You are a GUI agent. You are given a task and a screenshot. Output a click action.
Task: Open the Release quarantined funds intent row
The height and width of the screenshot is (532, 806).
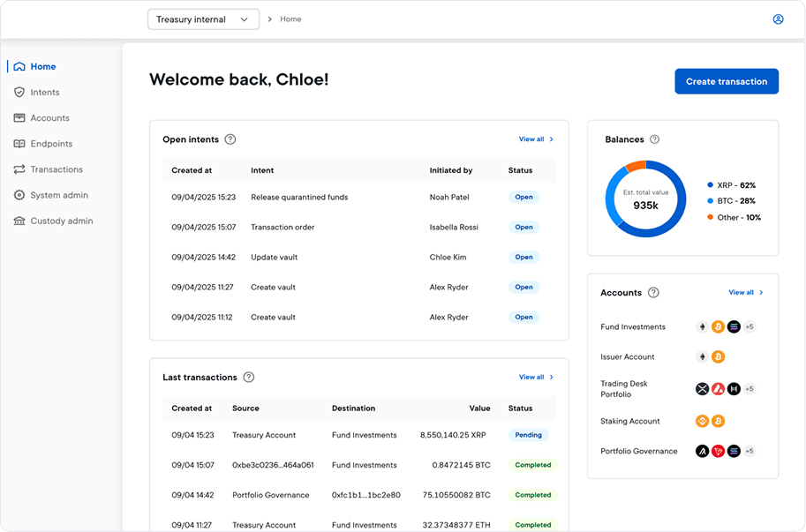coord(358,198)
